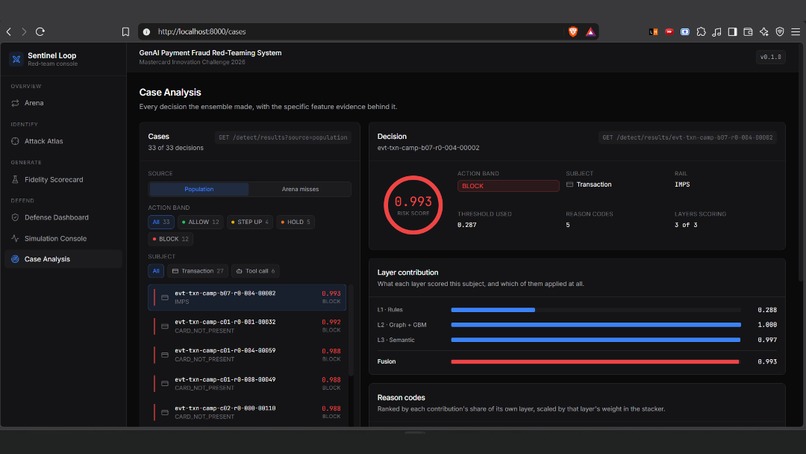Open the Brave Shields lion icon

pos(573,32)
